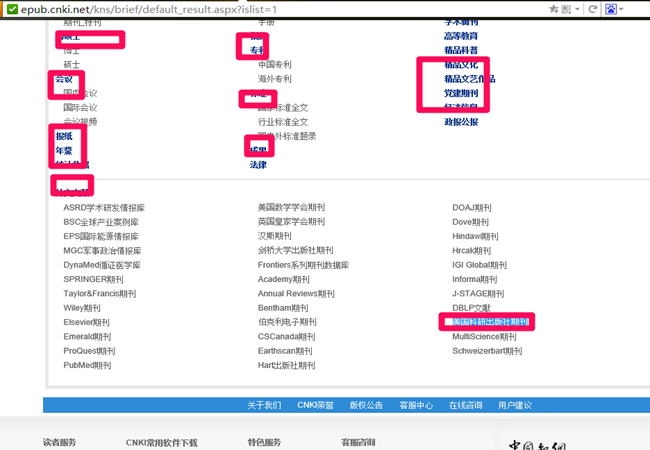Open the QR code icon in address bar
The height and width of the screenshot is (450, 650).
click(566, 9)
